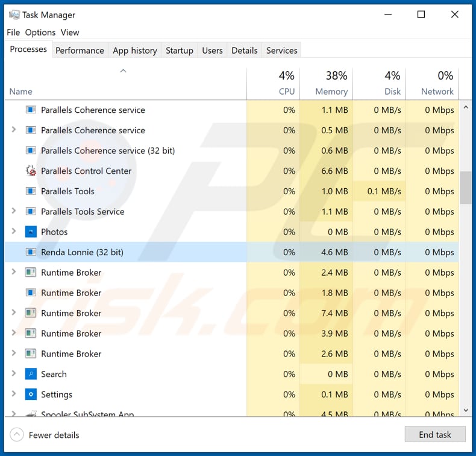Click the Fewer details label

pyautogui.click(x=54, y=435)
